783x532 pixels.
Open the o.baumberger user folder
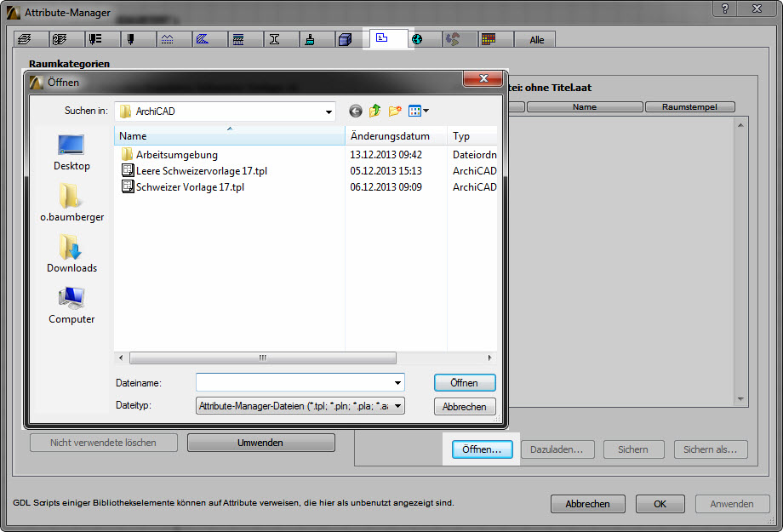click(x=71, y=203)
